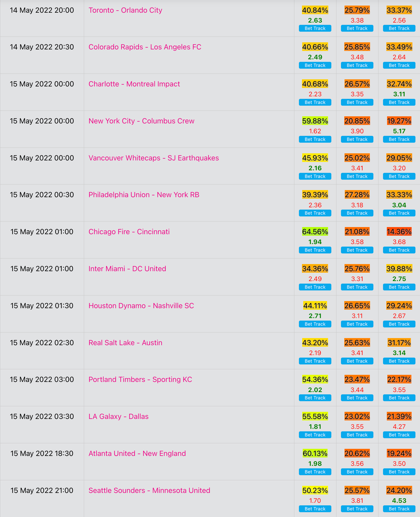Click Bet Track under LA Galaxy odds 1.81
420x517 pixels.
(315, 435)
